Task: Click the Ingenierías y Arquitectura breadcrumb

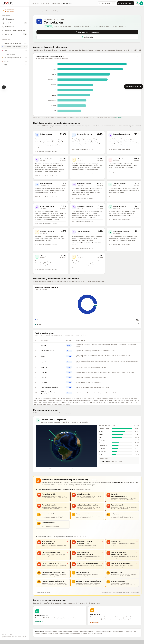Action: coord(51,3)
